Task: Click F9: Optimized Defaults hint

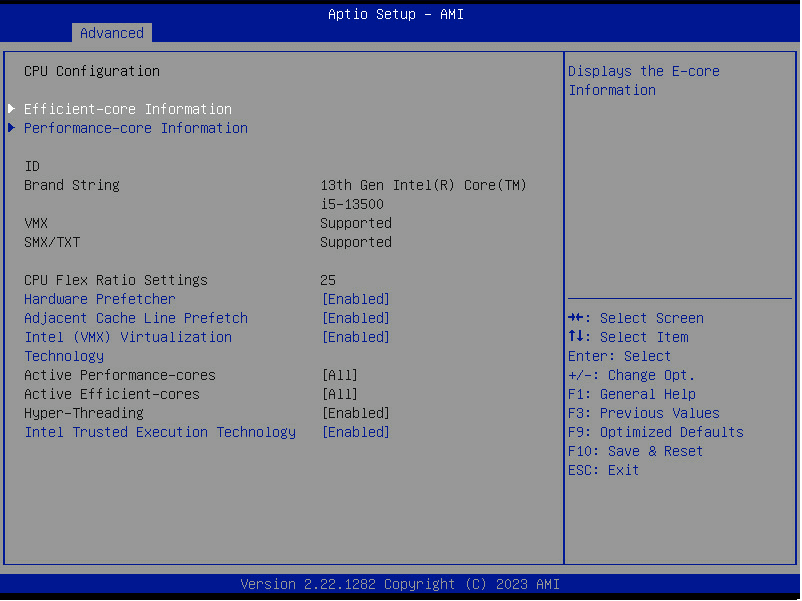Action: click(656, 432)
